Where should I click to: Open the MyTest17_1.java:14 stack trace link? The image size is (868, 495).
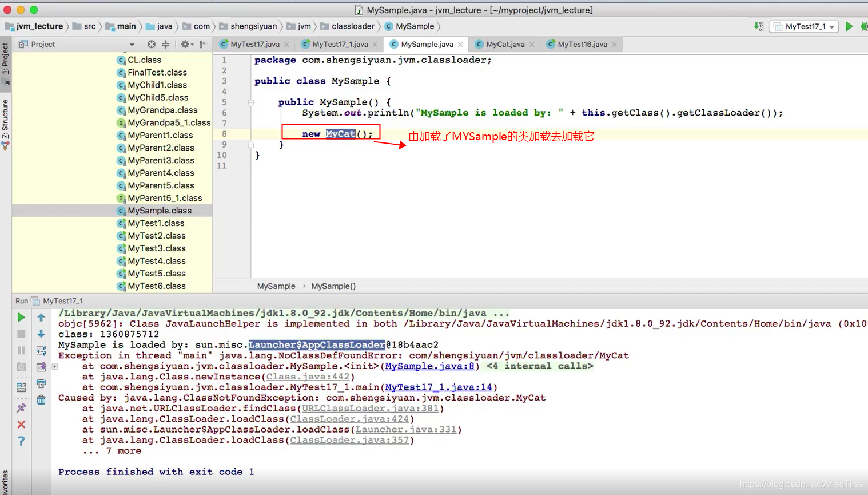coord(439,387)
